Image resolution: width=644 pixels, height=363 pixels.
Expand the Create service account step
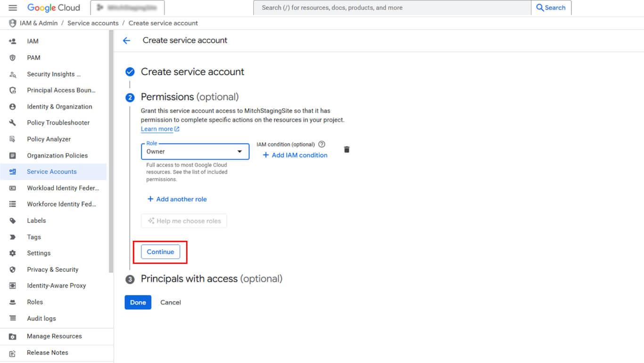tap(192, 72)
